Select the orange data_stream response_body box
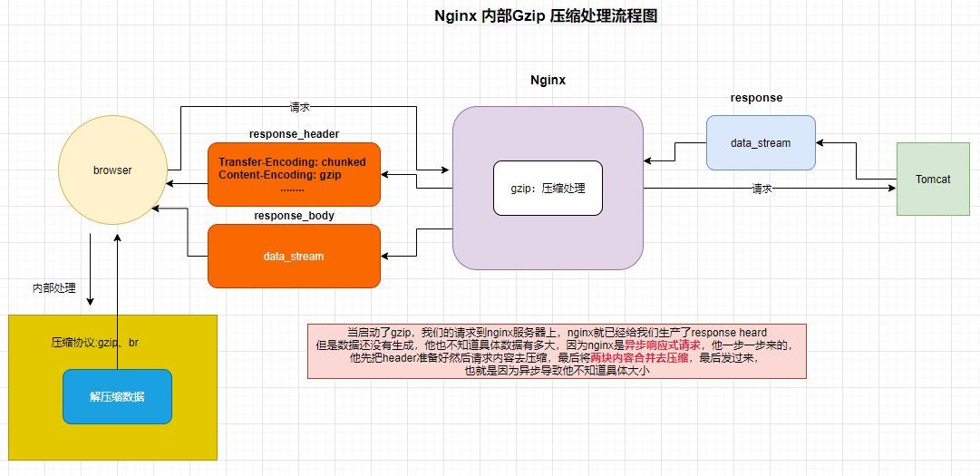The image size is (980, 476). (294, 256)
